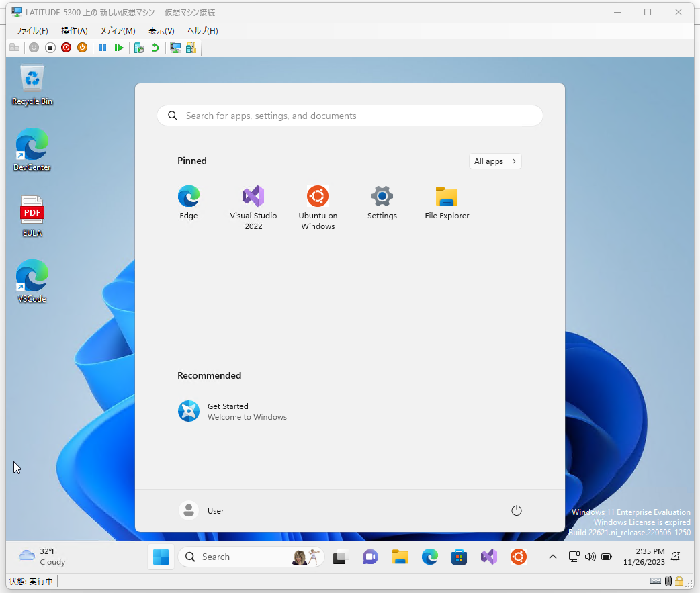This screenshot has width=700, height=593.
Task: Open Get Started recommended item
Action: (x=232, y=412)
